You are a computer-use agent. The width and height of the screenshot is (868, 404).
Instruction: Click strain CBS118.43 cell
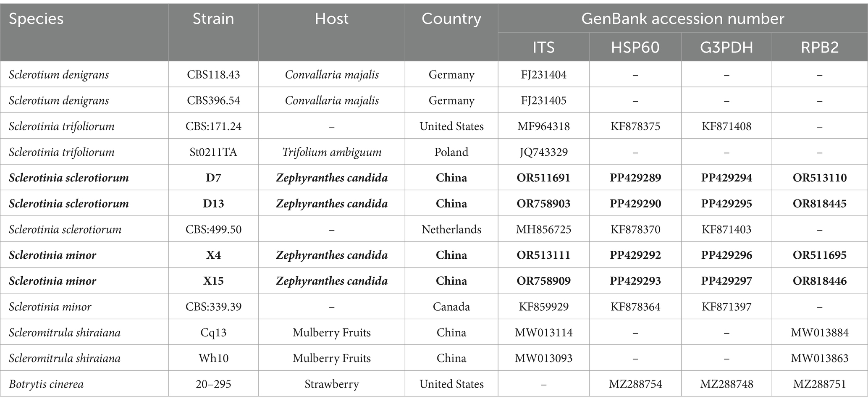click(213, 75)
